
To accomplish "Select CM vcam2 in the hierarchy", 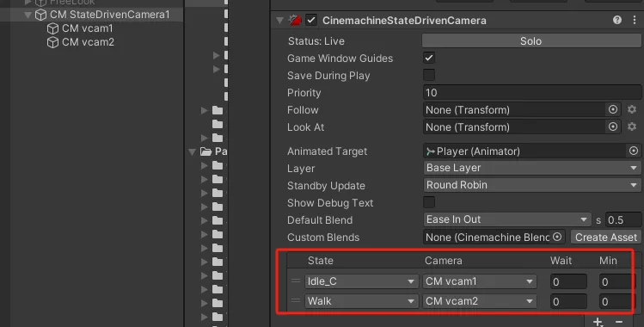I will coord(88,42).
